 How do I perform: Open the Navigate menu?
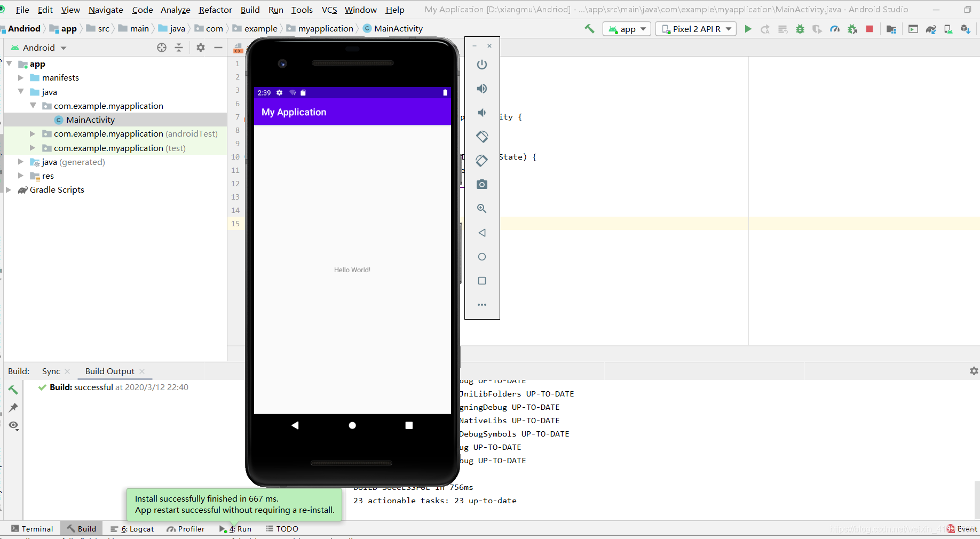[106, 10]
